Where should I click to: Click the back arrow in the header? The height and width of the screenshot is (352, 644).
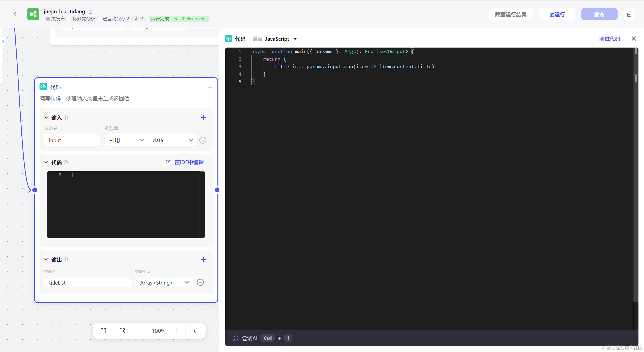(x=15, y=14)
